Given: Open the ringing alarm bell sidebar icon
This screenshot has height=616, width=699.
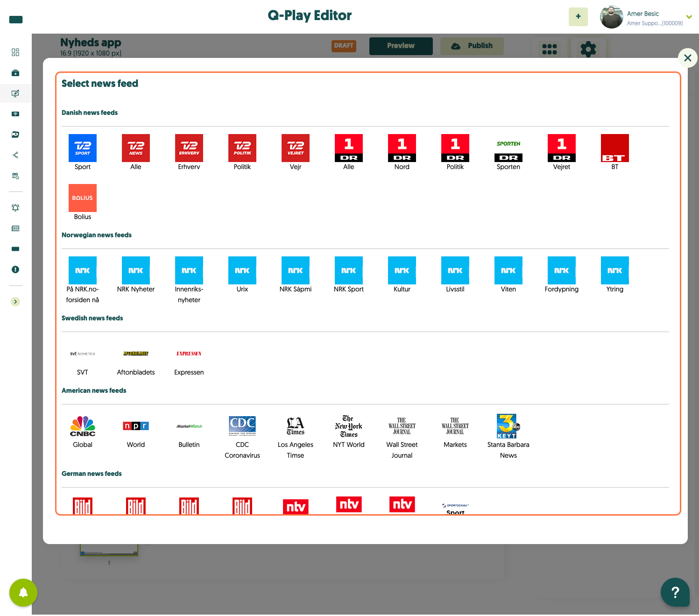Looking at the screenshot, I should (x=15, y=208).
